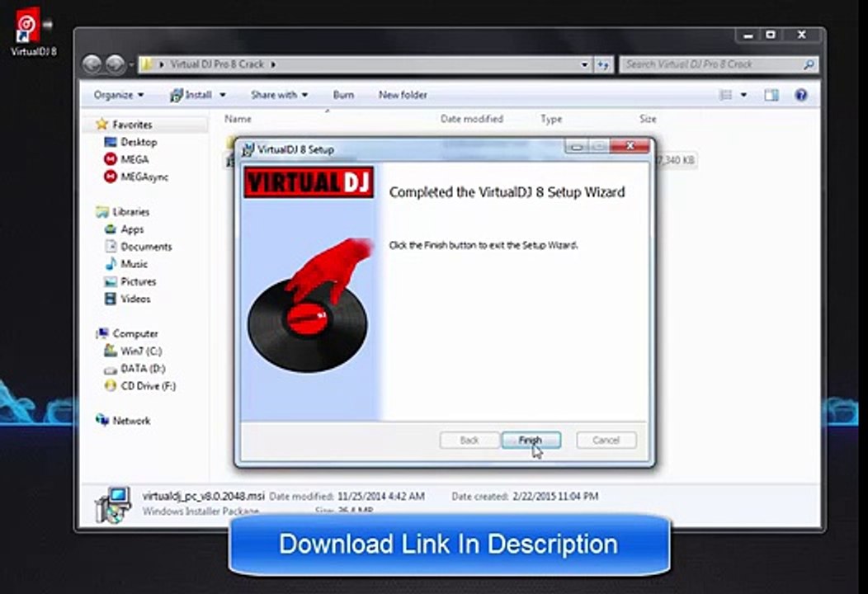Sort by the Type column header
This screenshot has height=594, width=868.
[551, 119]
